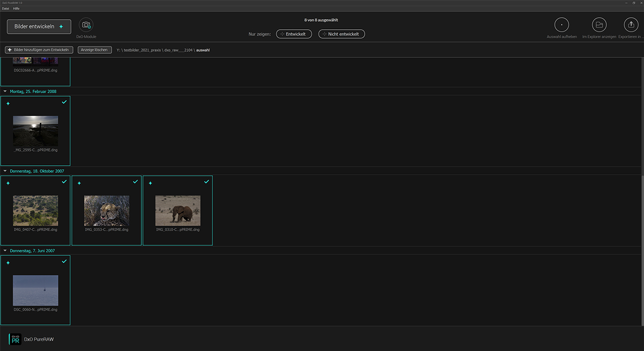
Task: Click Bilder hinzufügen zum Entwickeln button
Action: tap(39, 50)
